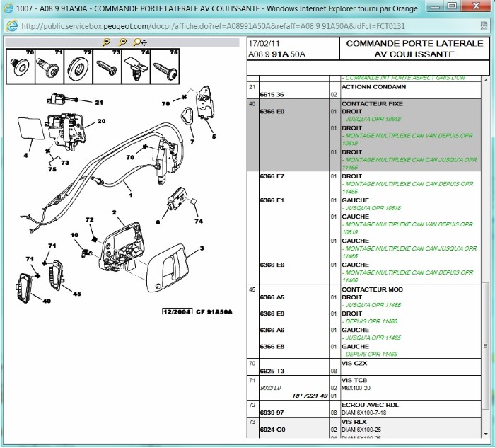Select part thumbnail 71 screw
The height and width of the screenshot is (448, 495).
pos(49,67)
